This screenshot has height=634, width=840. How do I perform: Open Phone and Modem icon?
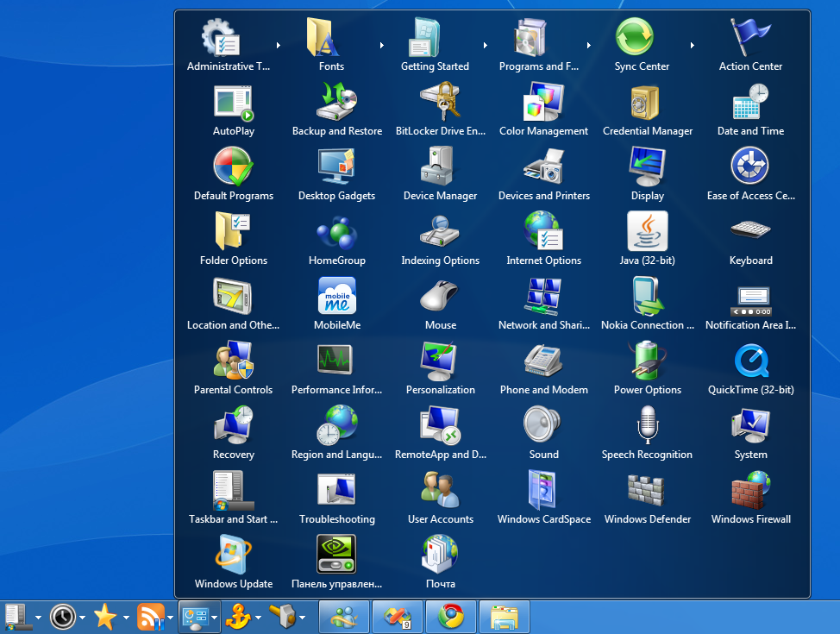[x=543, y=361]
